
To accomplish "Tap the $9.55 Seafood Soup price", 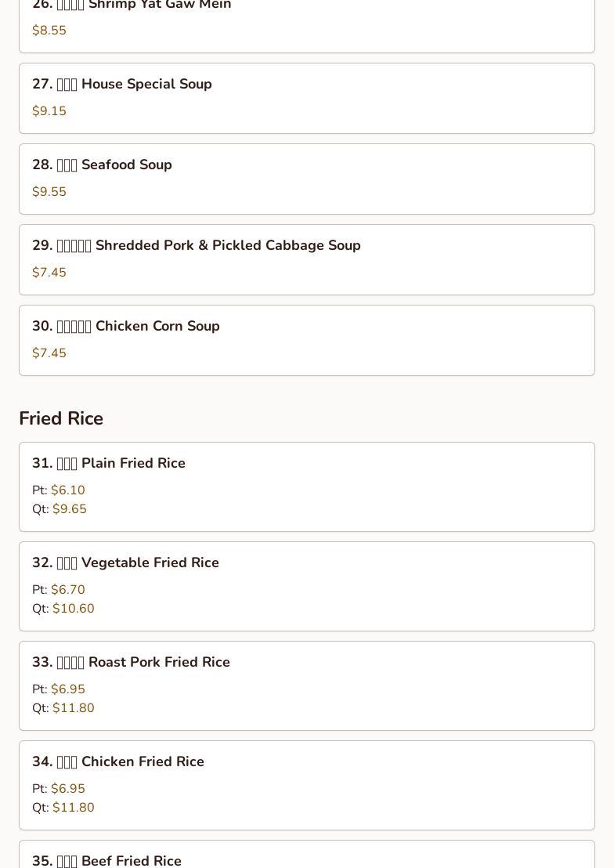I will pos(49,192).
